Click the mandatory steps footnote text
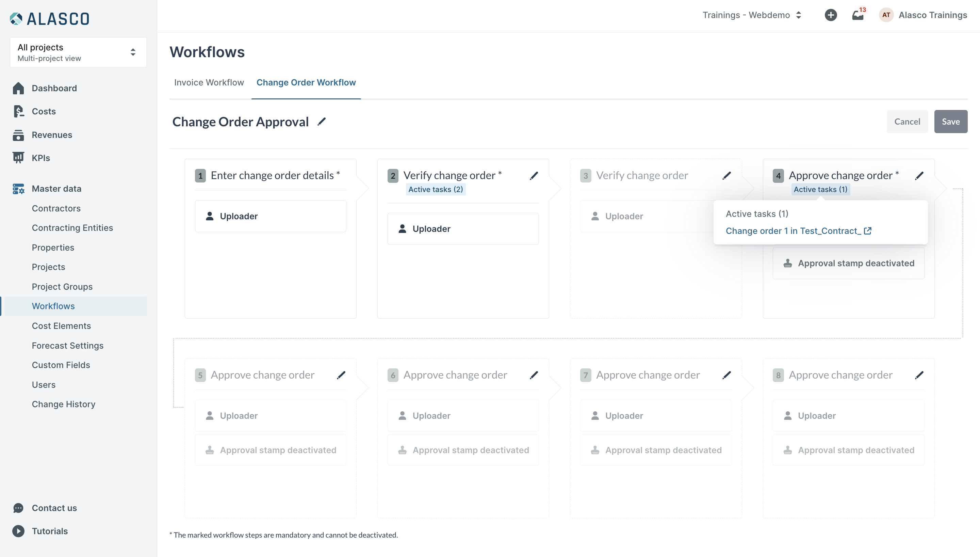This screenshot has width=980, height=557. (283, 535)
